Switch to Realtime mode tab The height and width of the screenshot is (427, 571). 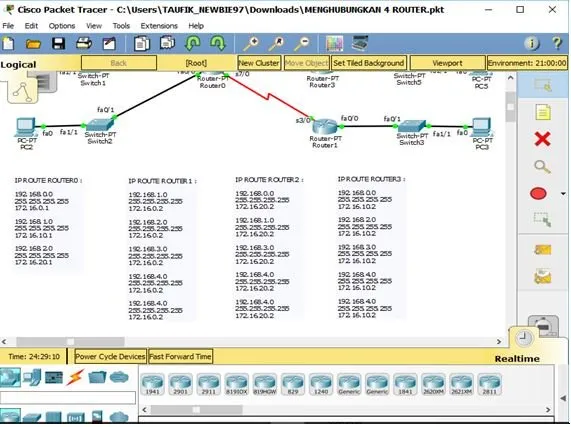[517, 359]
